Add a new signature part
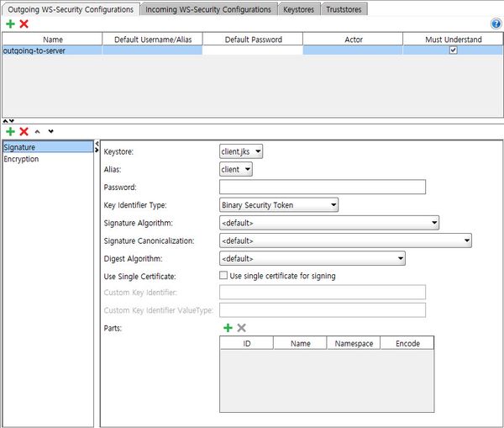 228,328
